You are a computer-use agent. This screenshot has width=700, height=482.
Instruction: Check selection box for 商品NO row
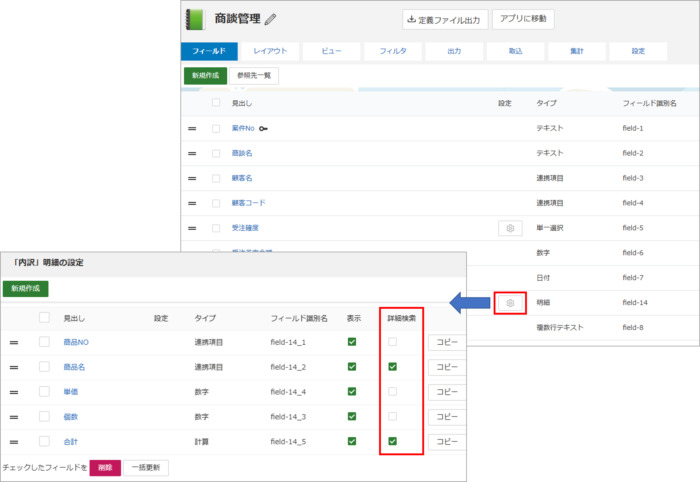(44, 342)
